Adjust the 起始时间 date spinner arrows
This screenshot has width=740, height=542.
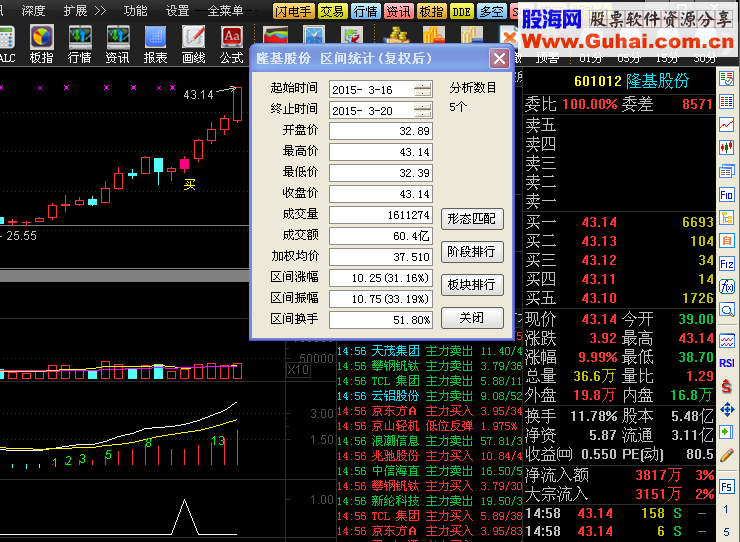coord(422,89)
